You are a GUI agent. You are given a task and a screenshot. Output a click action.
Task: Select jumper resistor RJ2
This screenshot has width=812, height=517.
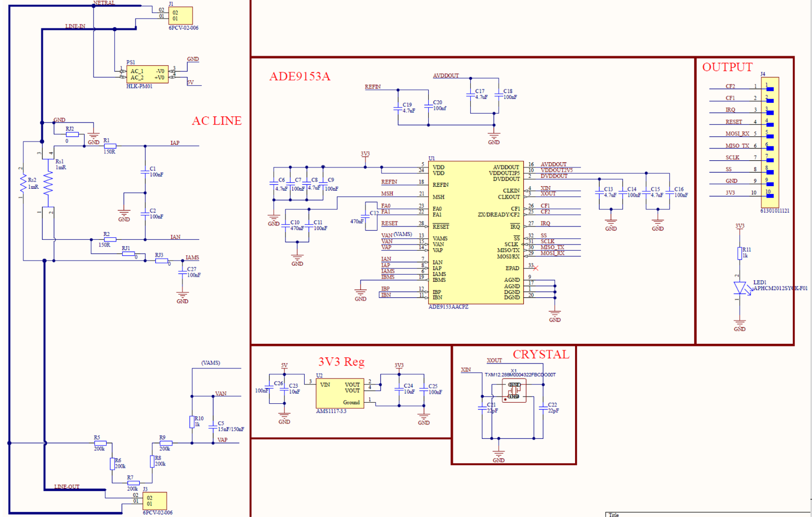[72, 134]
